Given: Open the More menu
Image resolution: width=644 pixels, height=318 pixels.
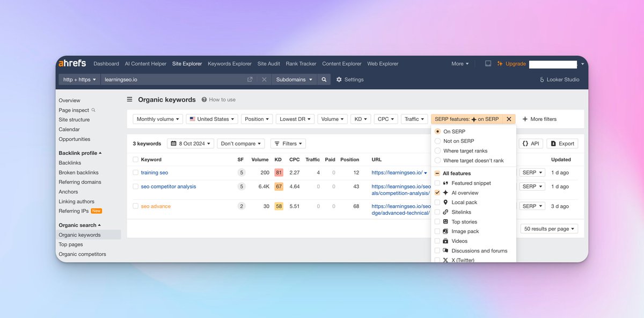Looking at the screenshot, I should 460,63.
